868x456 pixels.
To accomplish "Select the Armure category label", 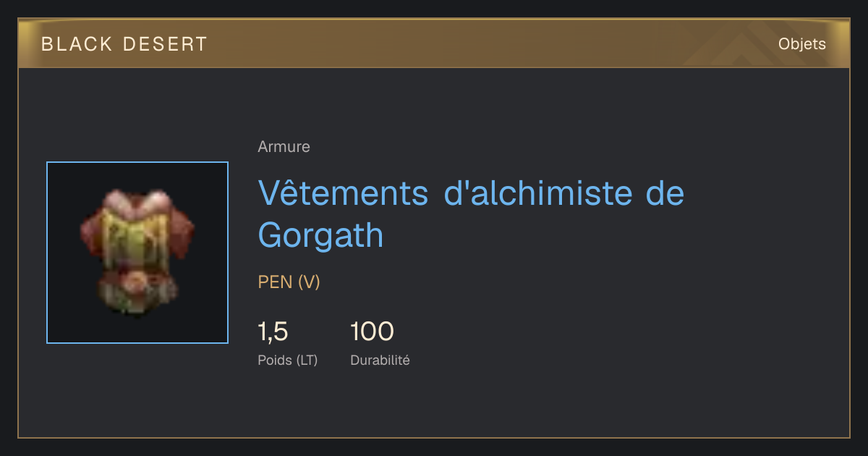I will (284, 147).
